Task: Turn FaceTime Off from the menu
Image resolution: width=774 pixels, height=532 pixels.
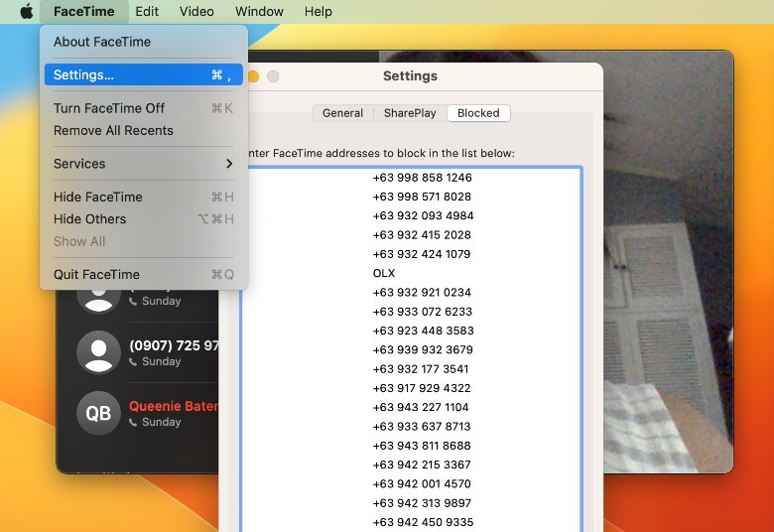Action: click(109, 108)
